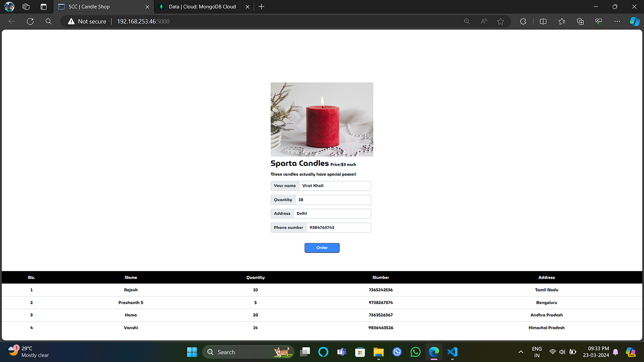The height and width of the screenshot is (362, 644).
Task: Click the Order button
Action: [x=322, y=247]
